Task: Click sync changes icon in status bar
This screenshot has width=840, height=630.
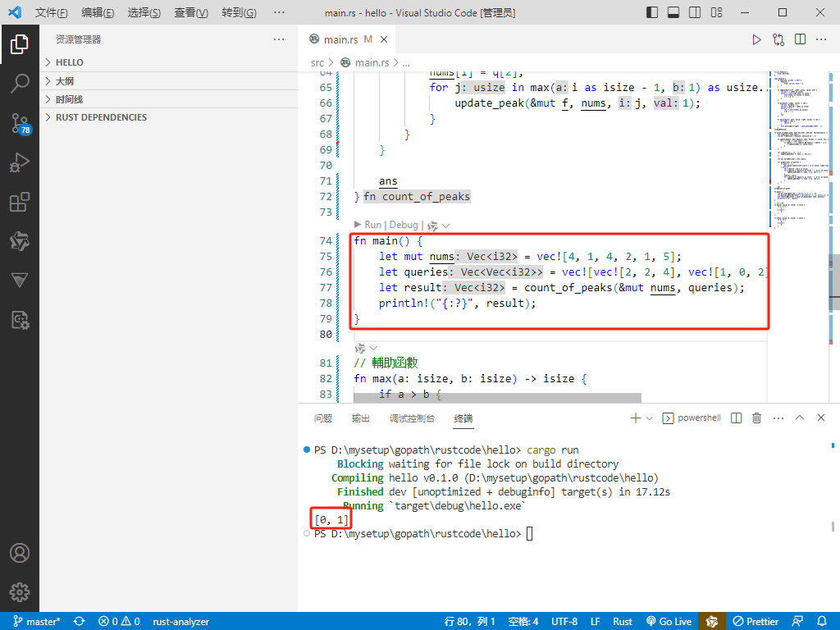Action: (80, 622)
